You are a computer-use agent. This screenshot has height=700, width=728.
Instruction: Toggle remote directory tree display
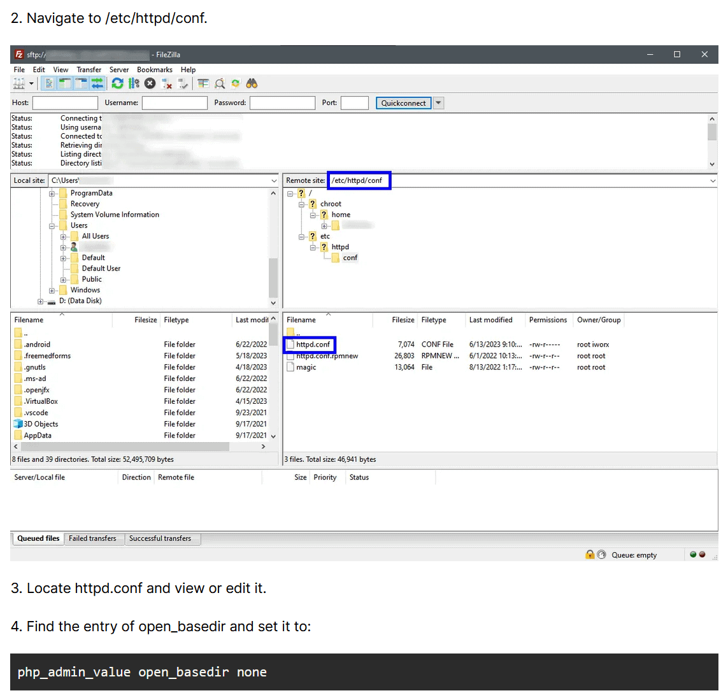click(82, 83)
